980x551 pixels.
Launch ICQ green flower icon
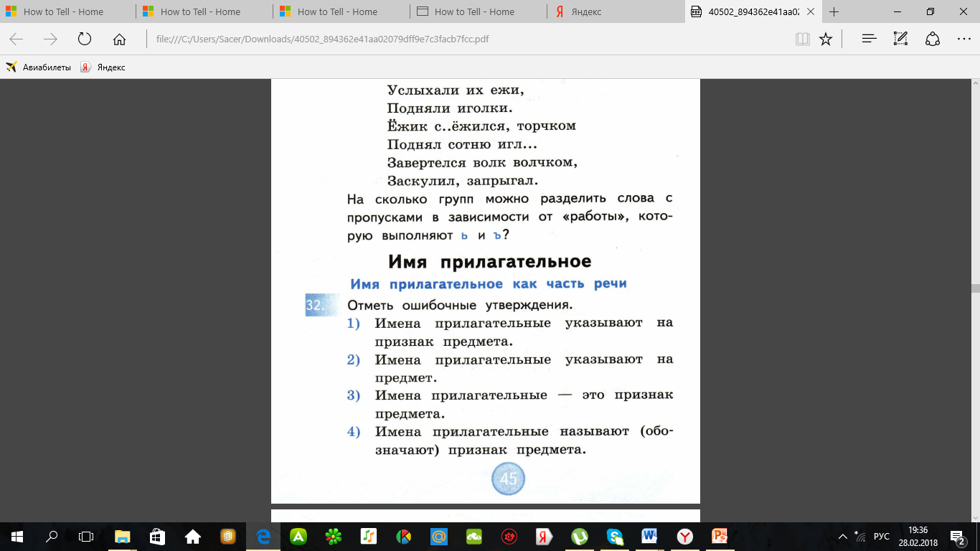[333, 536]
